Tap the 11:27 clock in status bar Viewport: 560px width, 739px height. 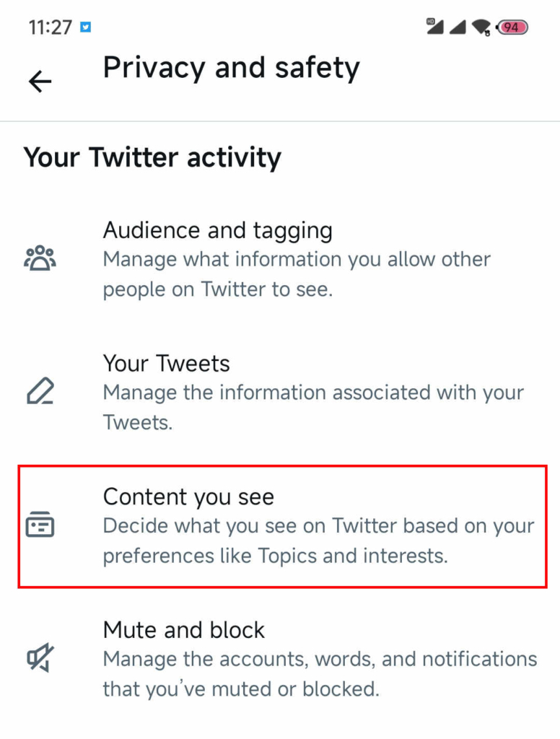50,27
